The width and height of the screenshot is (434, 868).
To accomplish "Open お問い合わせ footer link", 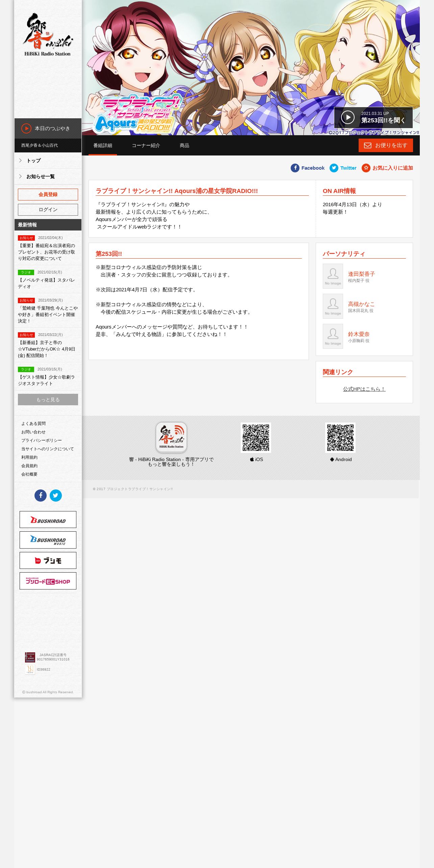I will [x=33, y=432].
